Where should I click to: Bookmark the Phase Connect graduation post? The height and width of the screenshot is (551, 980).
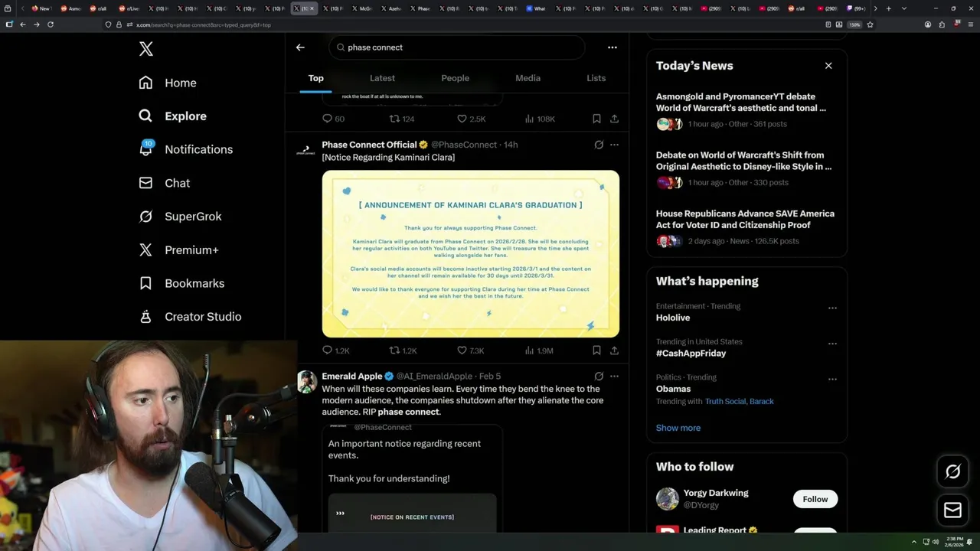[x=596, y=350]
